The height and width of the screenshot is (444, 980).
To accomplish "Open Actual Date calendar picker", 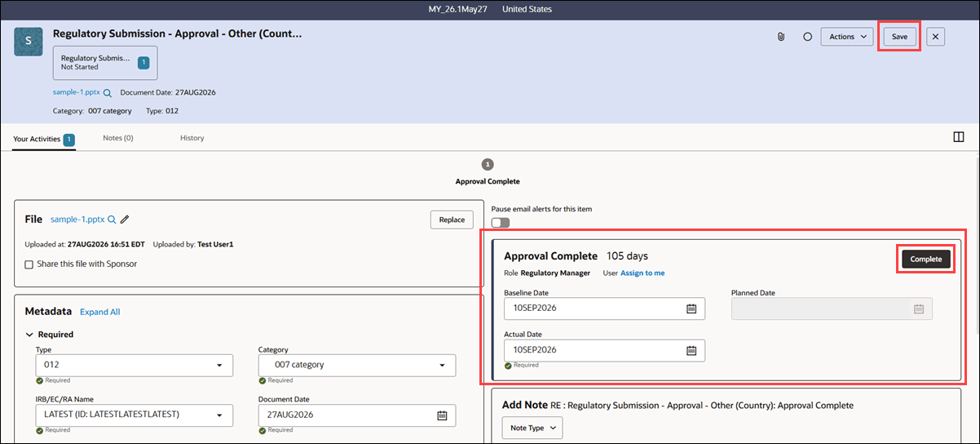I will click(691, 350).
